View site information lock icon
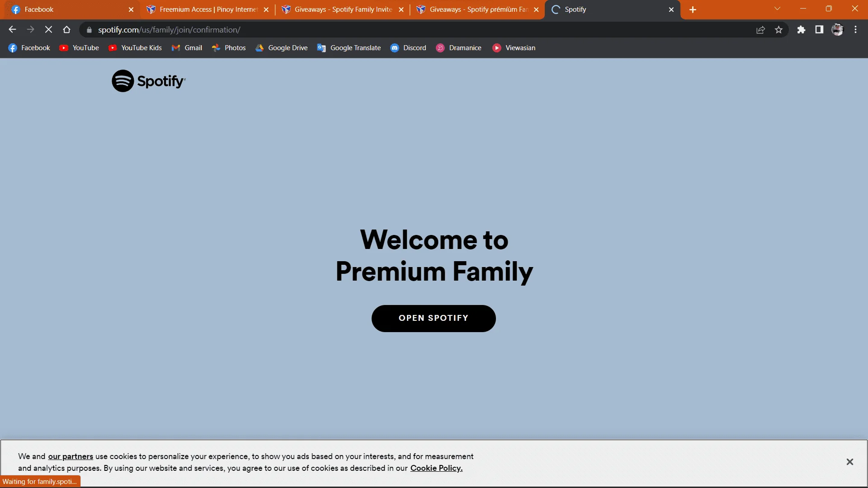 89,30
